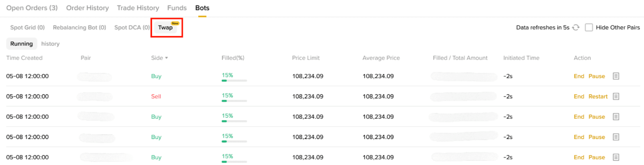The width and height of the screenshot is (644, 165).
Task: Pause the first Buy bot
Action: (597, 76)
